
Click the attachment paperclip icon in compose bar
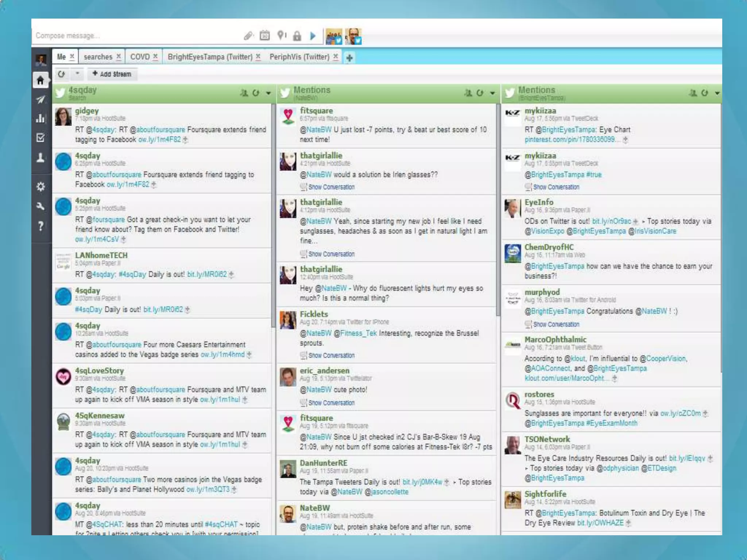tap(248, 36)
